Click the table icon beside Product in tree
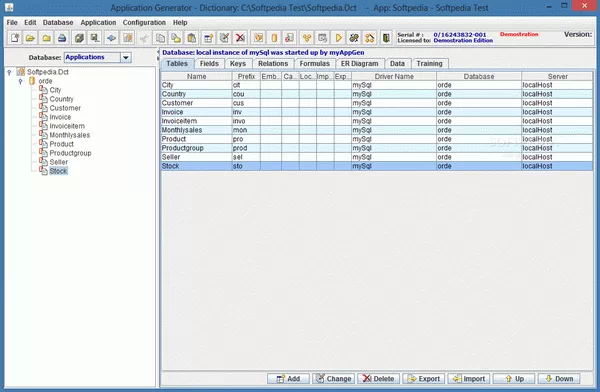The width and height of the screenshot is (600, 392). click(x=43, y=144)
